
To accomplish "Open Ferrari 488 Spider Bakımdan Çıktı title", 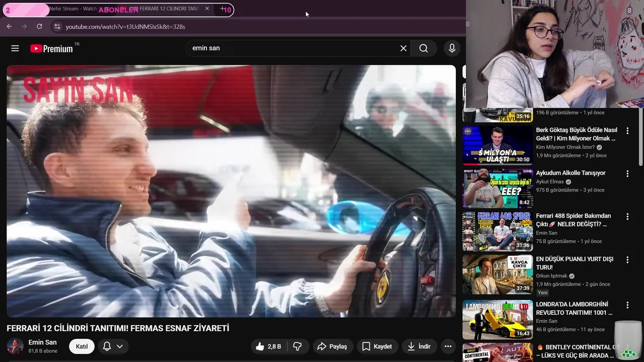I will (x=574, y=220).
